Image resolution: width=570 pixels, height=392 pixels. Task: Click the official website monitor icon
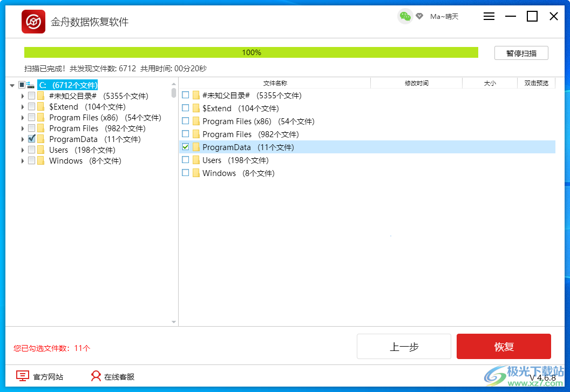[x=23, y=376]
